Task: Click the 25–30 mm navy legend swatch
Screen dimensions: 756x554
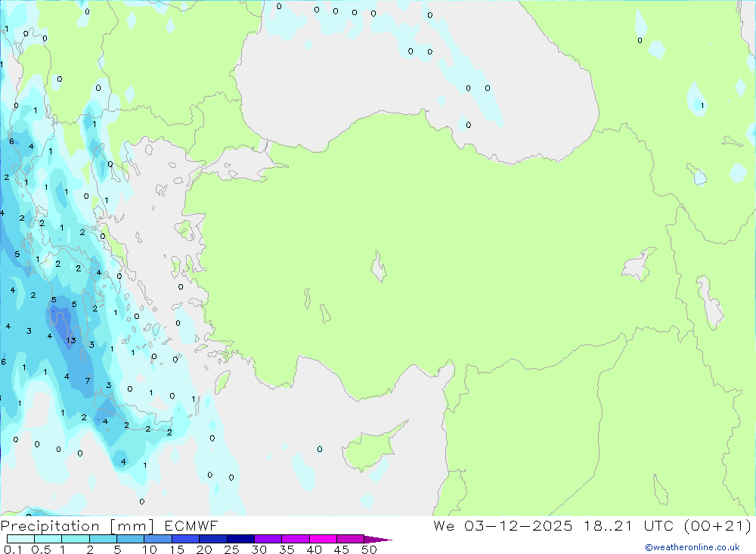Action: (x=240, y=539)
